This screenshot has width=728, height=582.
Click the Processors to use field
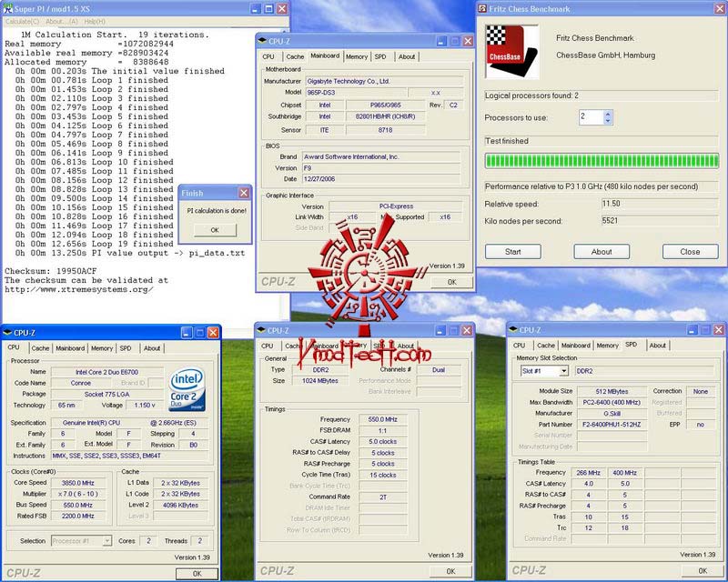click(x=591, y=117)
